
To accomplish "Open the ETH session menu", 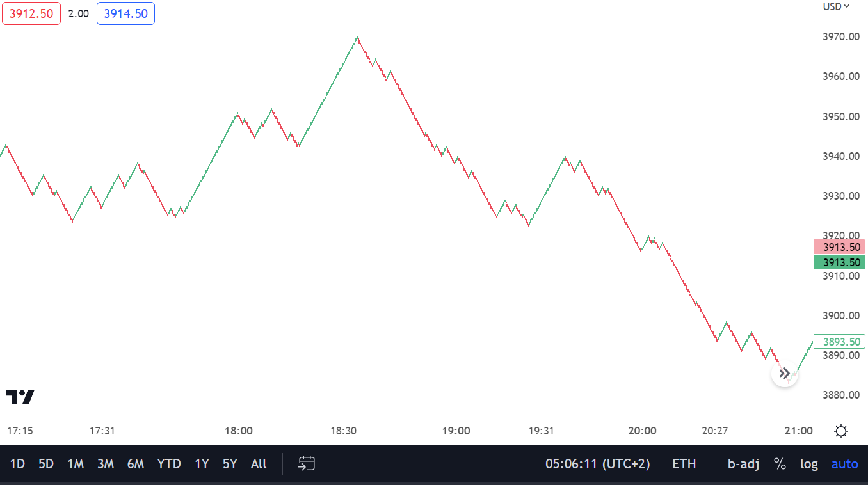I will [x=684, y=464].
